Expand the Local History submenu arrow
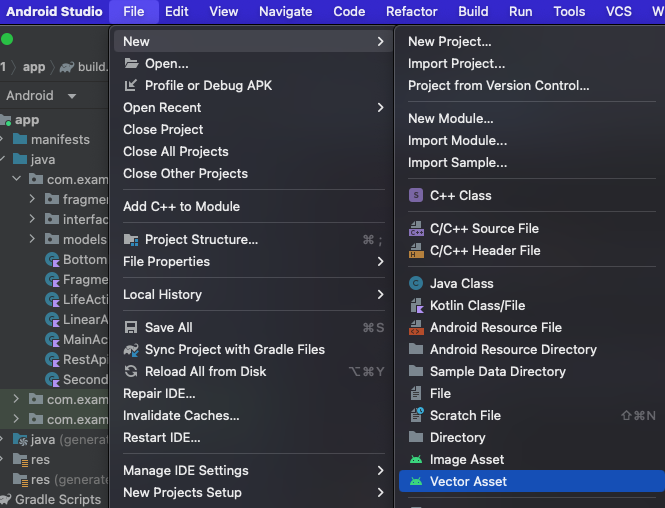This screenshot has height=508, width=665. coord(380,295)
